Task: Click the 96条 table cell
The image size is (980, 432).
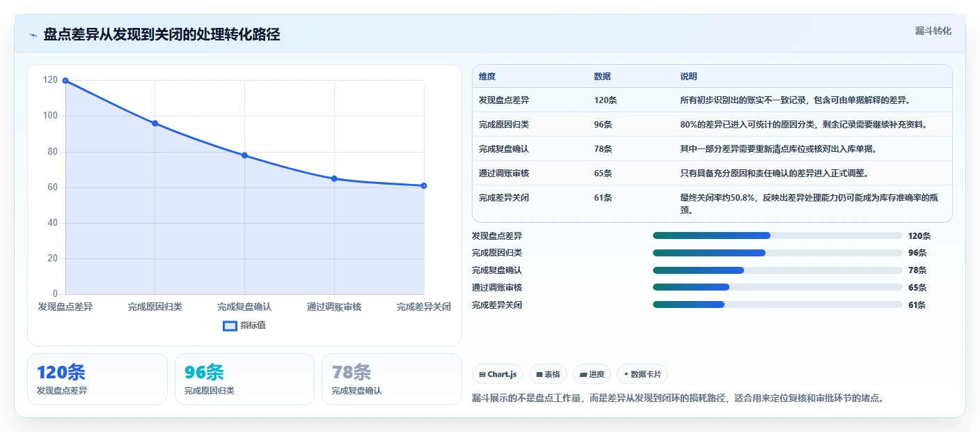Action: coord(603,125)
